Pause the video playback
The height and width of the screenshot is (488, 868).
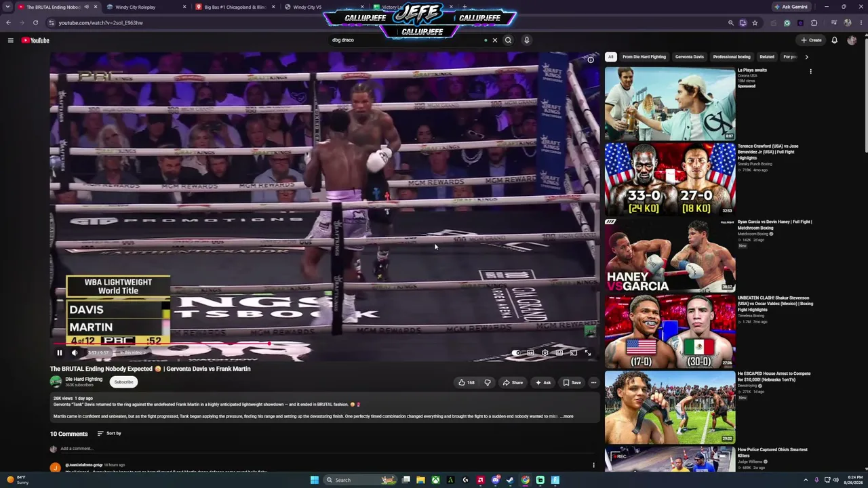[60, 352]
